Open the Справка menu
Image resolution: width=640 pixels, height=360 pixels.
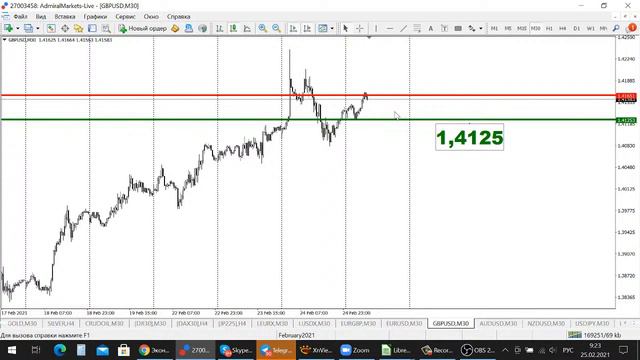tap(178, 17)
